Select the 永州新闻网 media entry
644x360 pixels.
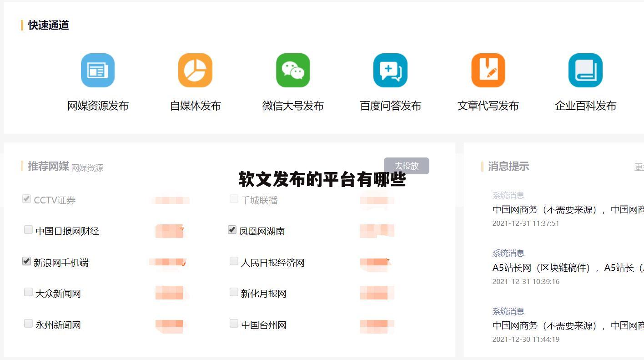point(56,325)
